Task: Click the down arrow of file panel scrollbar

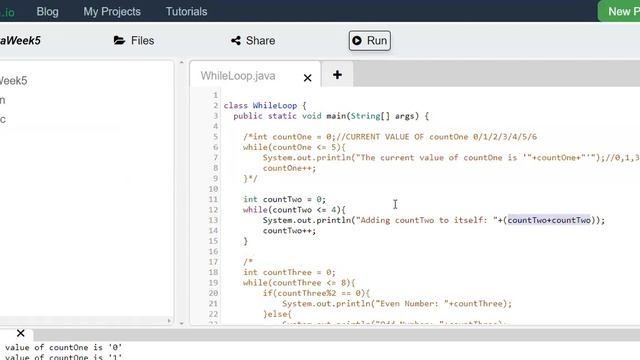Action: [x=181, y=323]
